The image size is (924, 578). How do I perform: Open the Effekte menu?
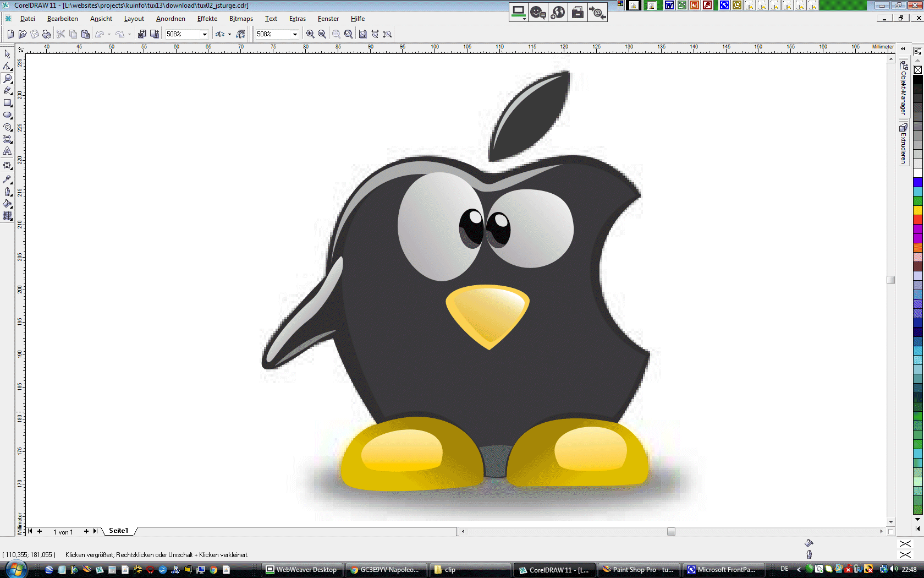(x=207, y=19)
